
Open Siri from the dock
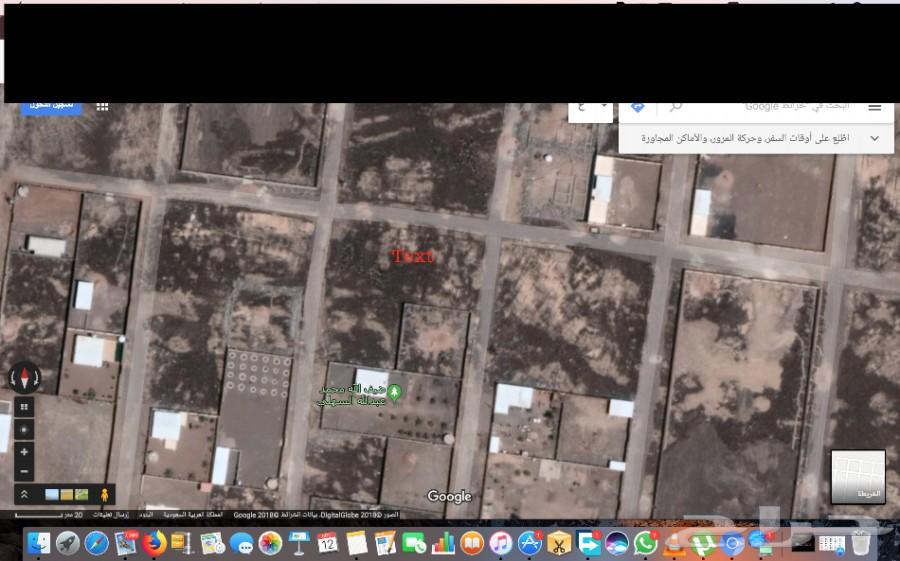(x=617, y=543)
